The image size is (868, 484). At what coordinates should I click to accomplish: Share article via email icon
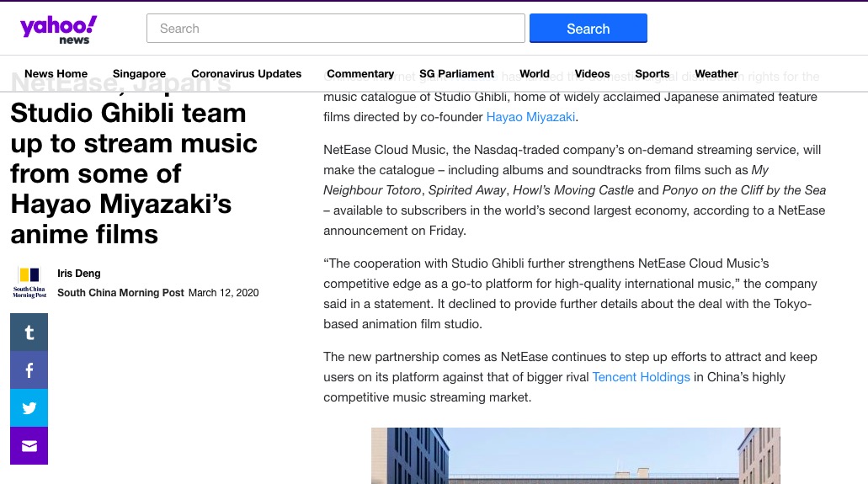pyautogui.click(x=29, y=446)
